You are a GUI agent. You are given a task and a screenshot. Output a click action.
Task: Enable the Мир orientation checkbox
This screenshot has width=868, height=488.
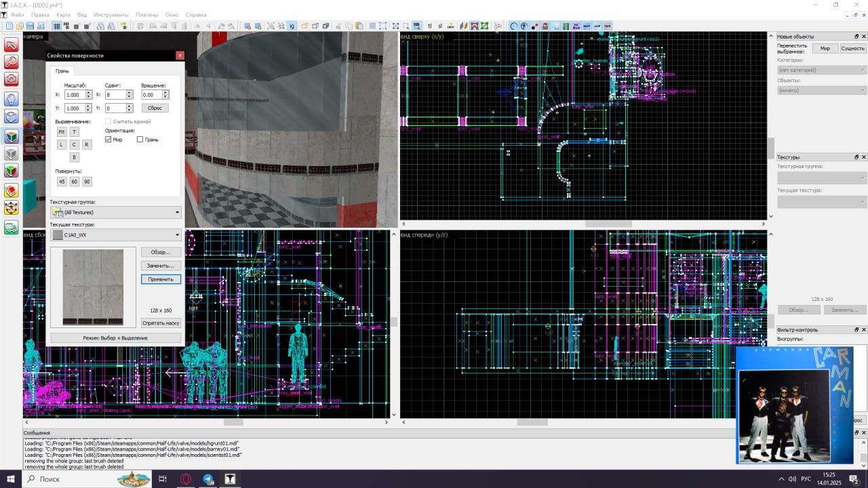click(108, 140)
